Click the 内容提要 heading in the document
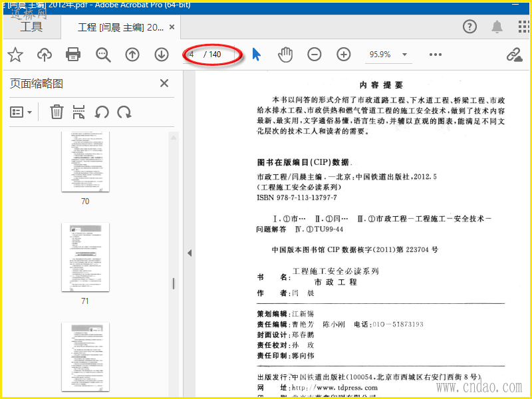 point(381,85)
